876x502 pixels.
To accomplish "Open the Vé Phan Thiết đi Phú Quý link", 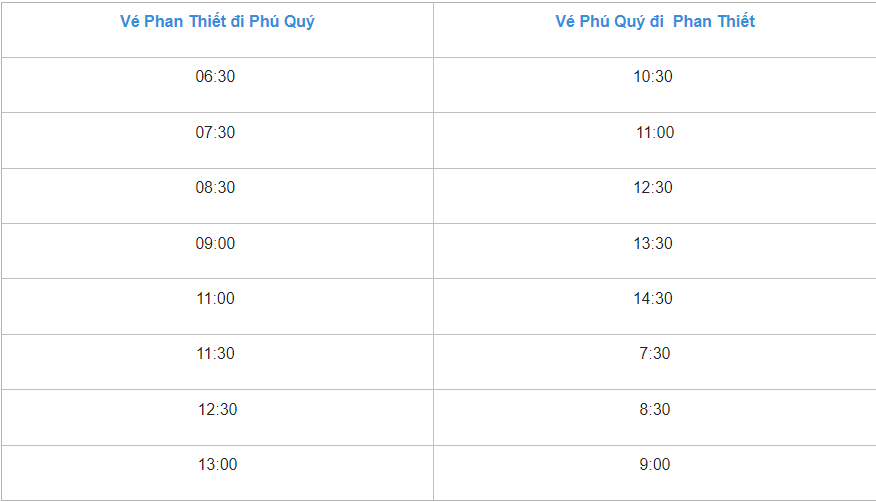I will pos(217,22).
